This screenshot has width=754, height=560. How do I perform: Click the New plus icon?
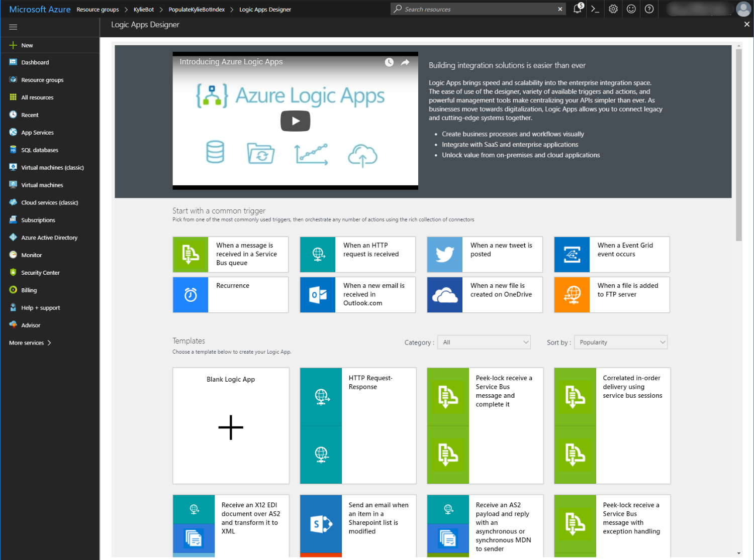(13, 45)
